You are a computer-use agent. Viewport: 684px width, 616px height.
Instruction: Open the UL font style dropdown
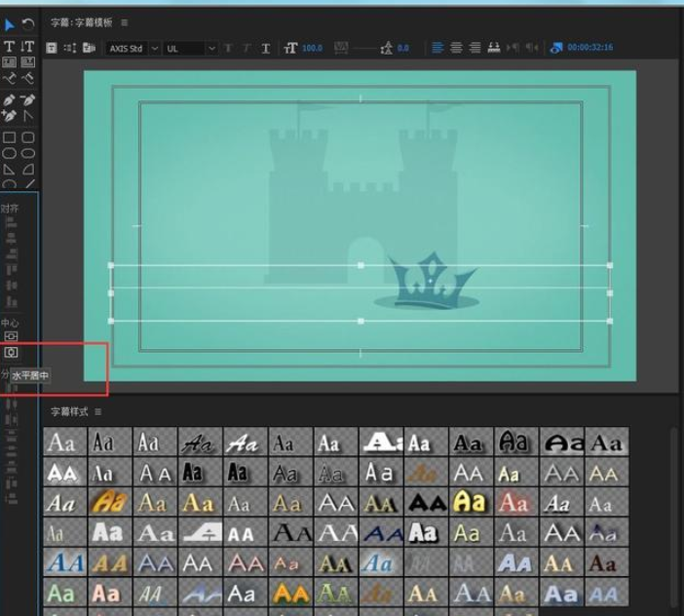tap(190, 48)
